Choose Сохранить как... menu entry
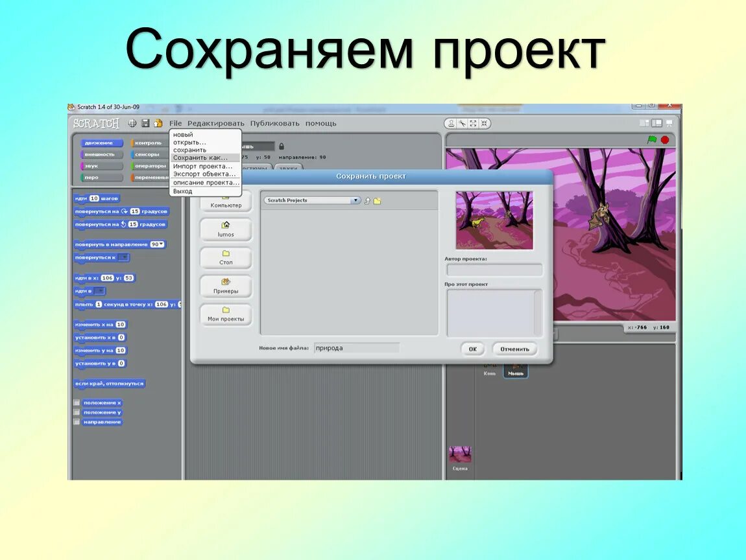 click(206, 157)
